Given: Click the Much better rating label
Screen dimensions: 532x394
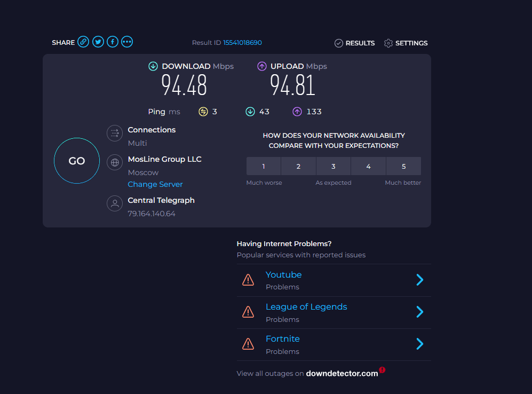Looking at the screenshot, I should [x=403, y=183].
